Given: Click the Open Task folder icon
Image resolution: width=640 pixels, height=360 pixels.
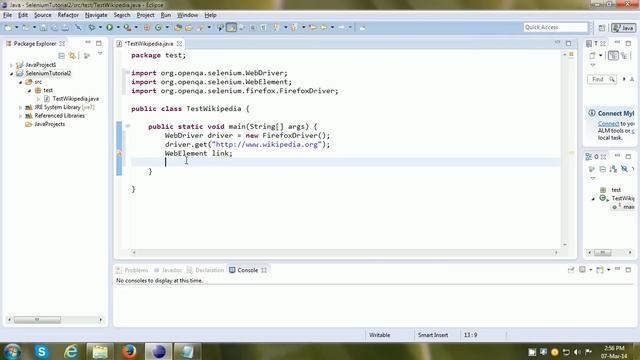Looking at the screenshot, I should 188,27.
